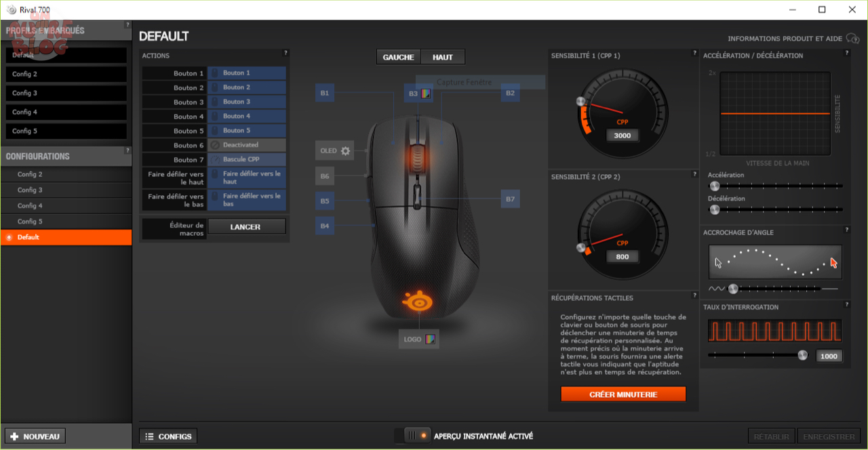Image resolution: width=868 pixels, height=450 pixels.
Task: Open LOGO illumination color swatch
Action: [430, 339]
